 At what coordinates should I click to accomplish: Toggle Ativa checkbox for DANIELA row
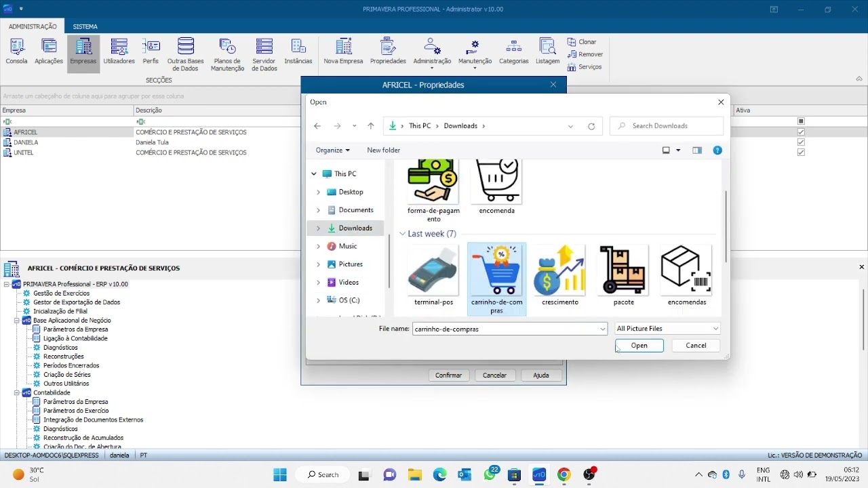pyautogui.click(x=801, y=142)
